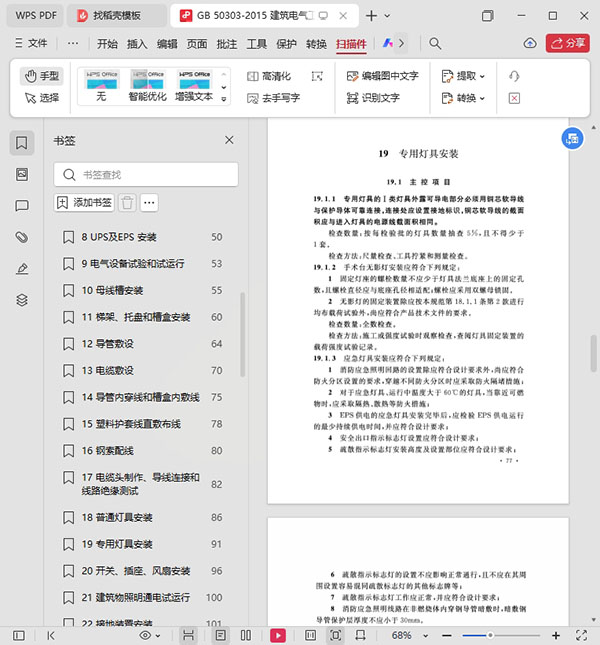Click the blue floating translate assistant icon
600x645 pixels.
[572, 139]
